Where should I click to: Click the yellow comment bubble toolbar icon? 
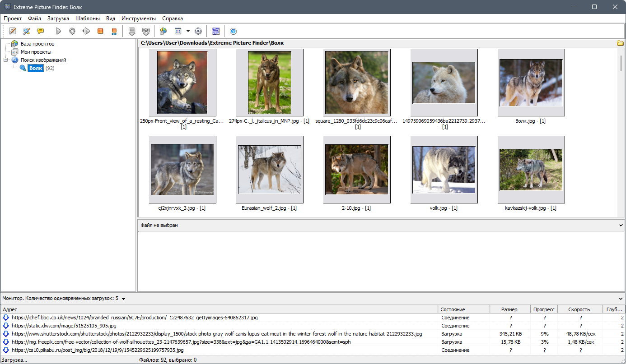[x=41, y=31]
